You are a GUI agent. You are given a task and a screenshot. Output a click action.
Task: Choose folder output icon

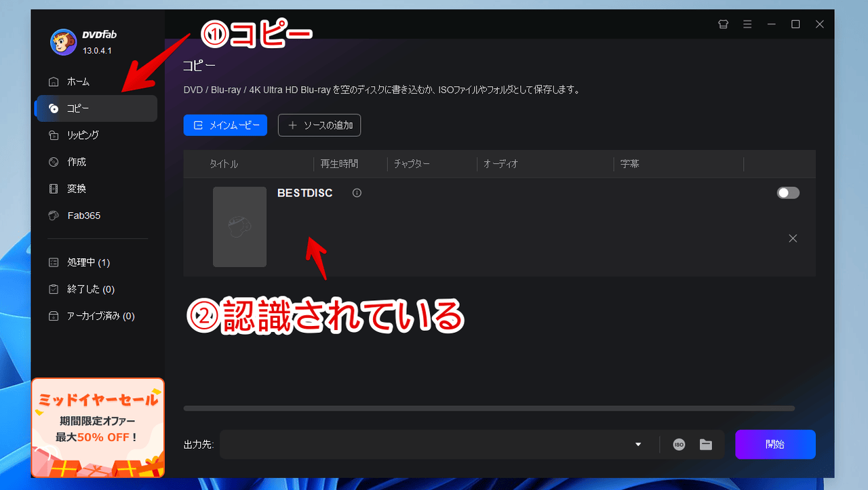tap(706, 445)
